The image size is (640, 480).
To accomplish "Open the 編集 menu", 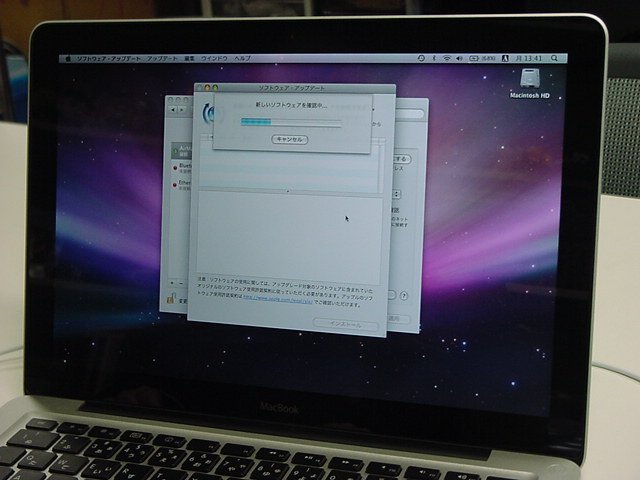I will coord(189,58).
